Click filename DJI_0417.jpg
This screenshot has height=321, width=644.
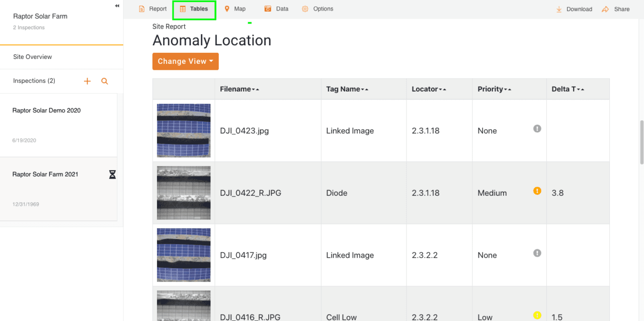pos(244,255)
